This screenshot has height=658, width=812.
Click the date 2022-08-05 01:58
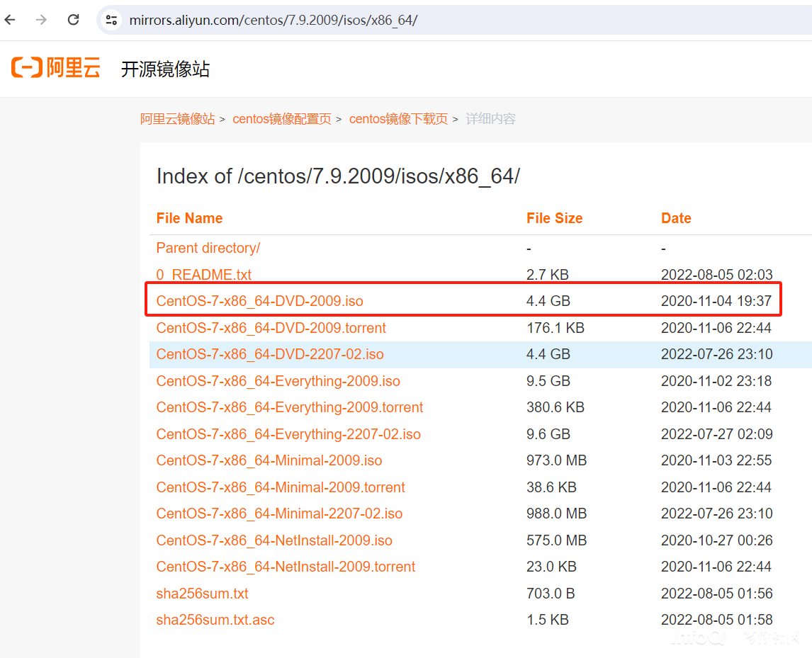click(x=717, y=620)
